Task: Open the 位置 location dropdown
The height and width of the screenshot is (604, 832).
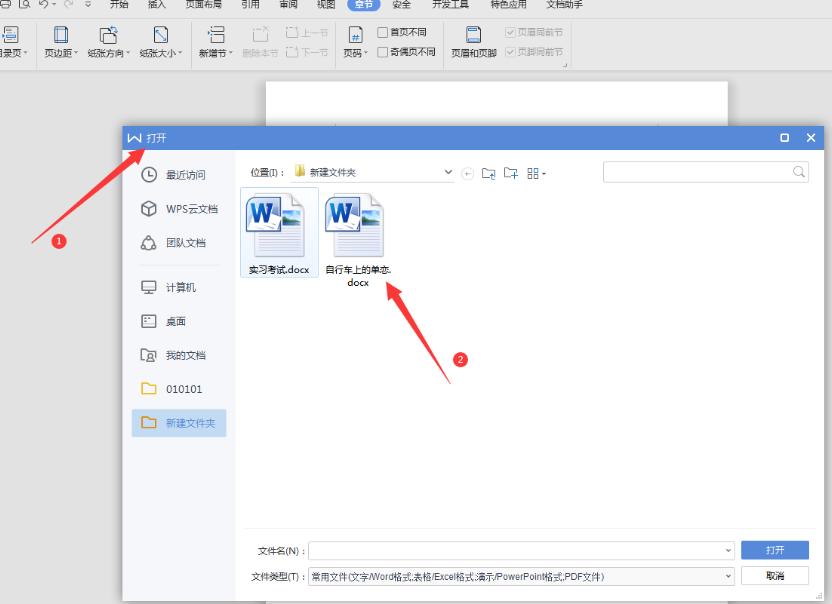Action: (x=448, y=172)
